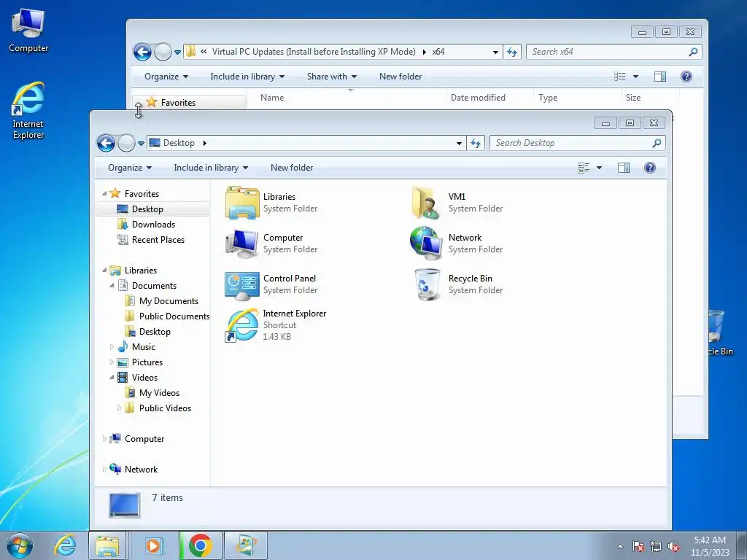Click Back arrow in the x64 window
The width and height of the screenshot is (747, 560).
tap(142, 52)
